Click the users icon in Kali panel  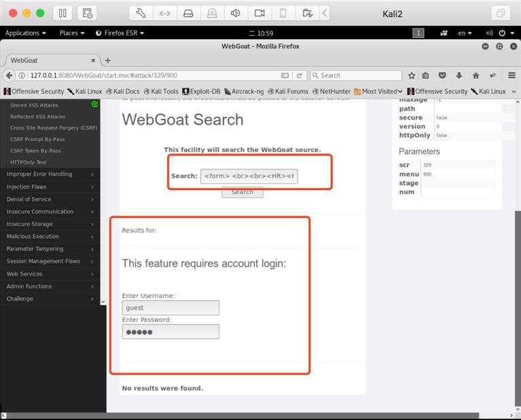tap(444, 33)
